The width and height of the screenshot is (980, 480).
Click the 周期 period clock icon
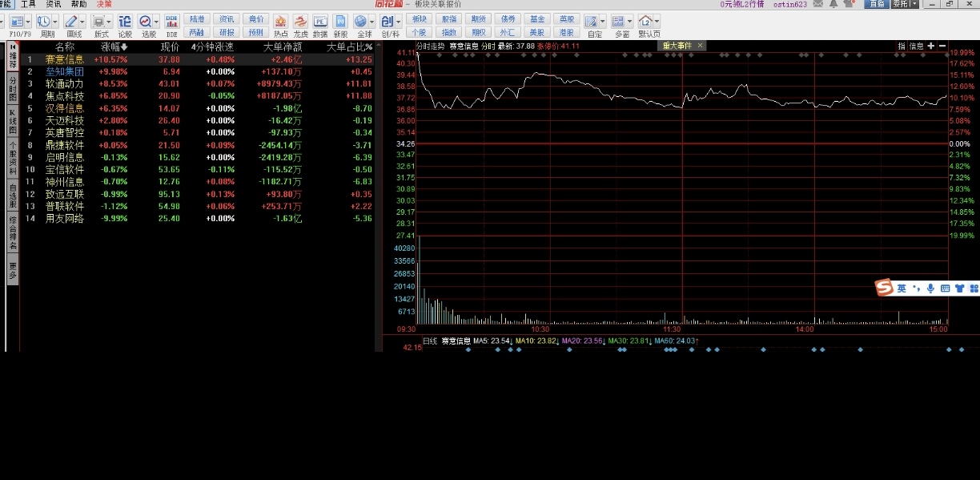tap(43, 21)
